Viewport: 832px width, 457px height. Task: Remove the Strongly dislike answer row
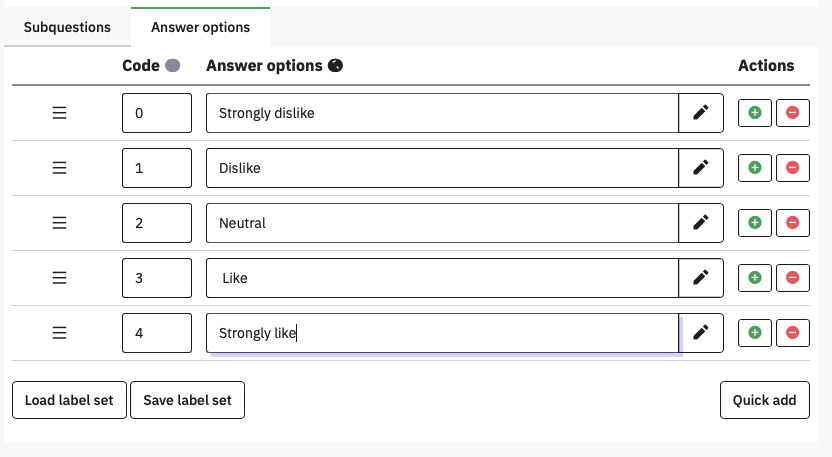[793, 113]
